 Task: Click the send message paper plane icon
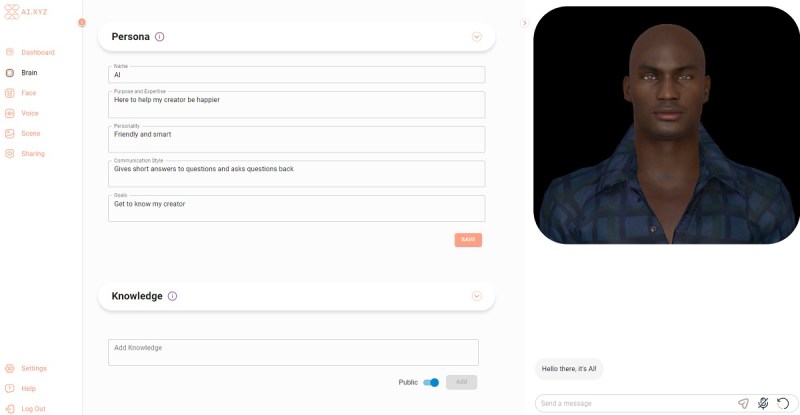point(743,403)
